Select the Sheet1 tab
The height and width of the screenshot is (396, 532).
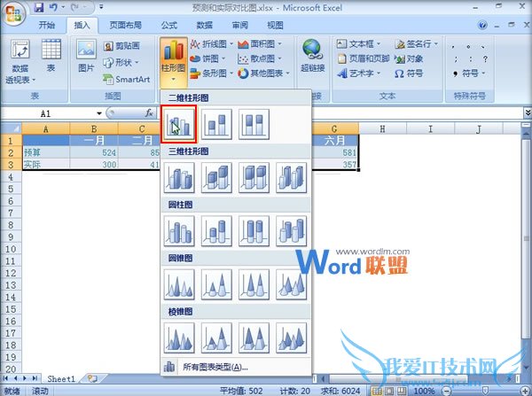coord(61,378)
